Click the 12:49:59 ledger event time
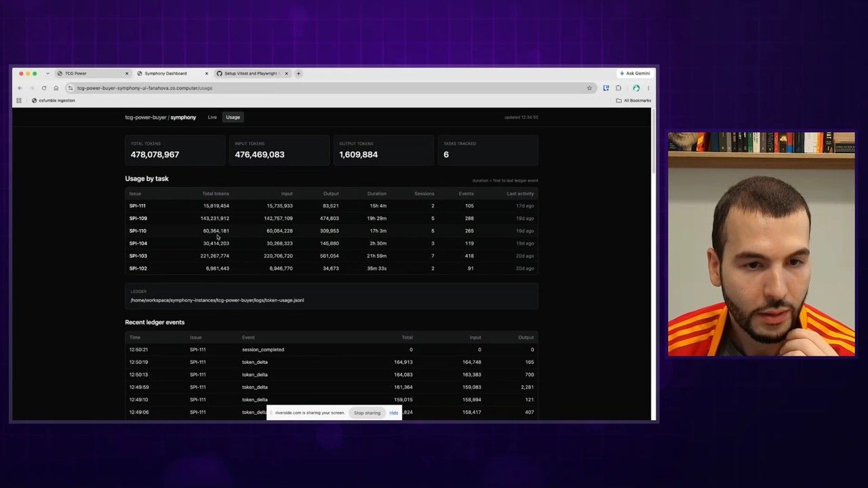The image size is (868, 488). [x=139, y=387]
